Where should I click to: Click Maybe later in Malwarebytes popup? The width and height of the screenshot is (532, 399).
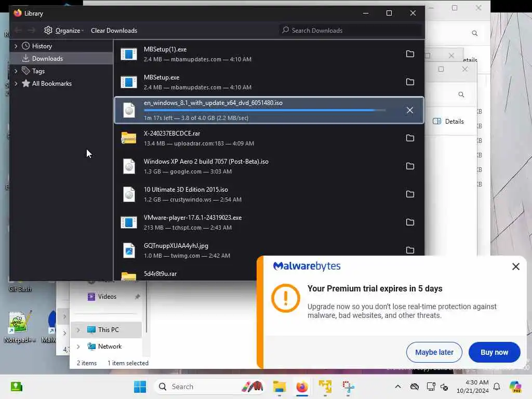coord(434,352)
